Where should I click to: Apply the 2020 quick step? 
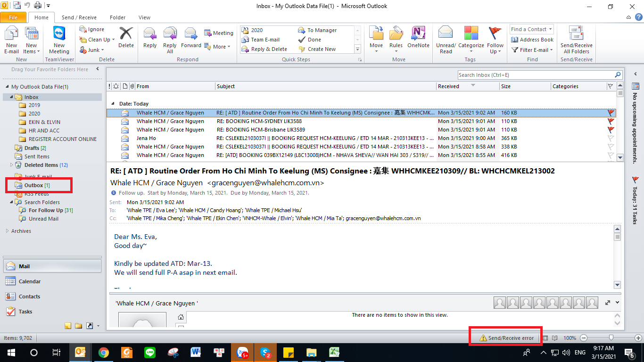point(252,30)
